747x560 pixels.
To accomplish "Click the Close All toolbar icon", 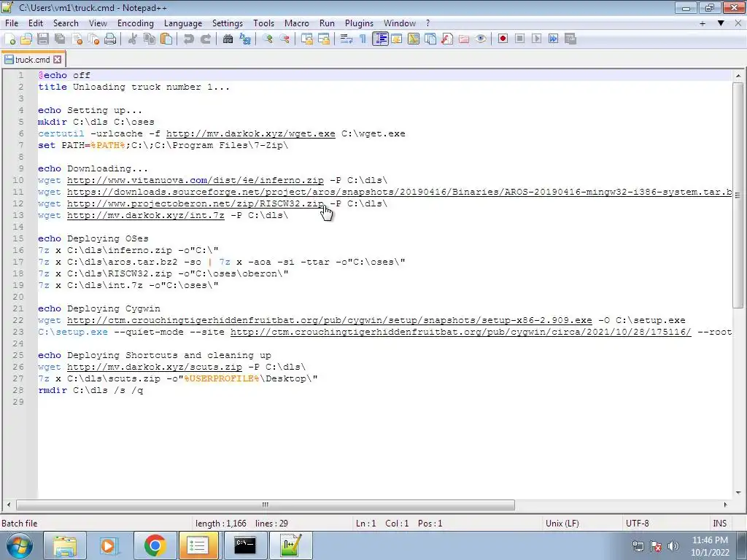I will (93, 39).
